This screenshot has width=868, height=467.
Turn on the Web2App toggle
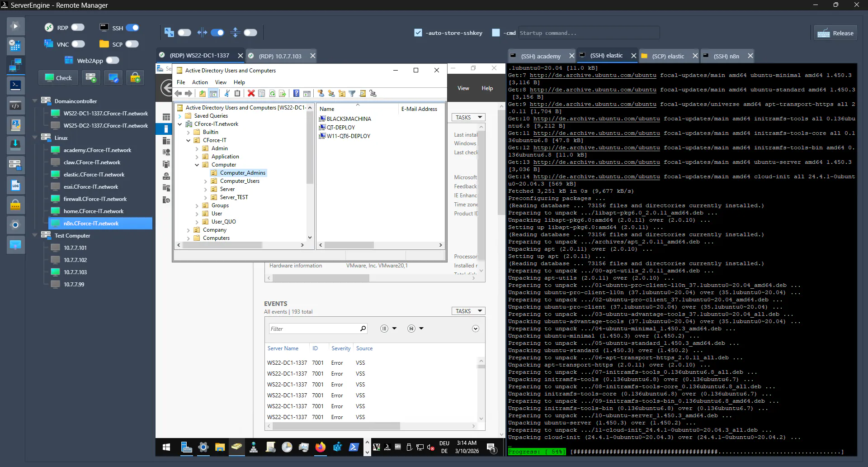113,60
